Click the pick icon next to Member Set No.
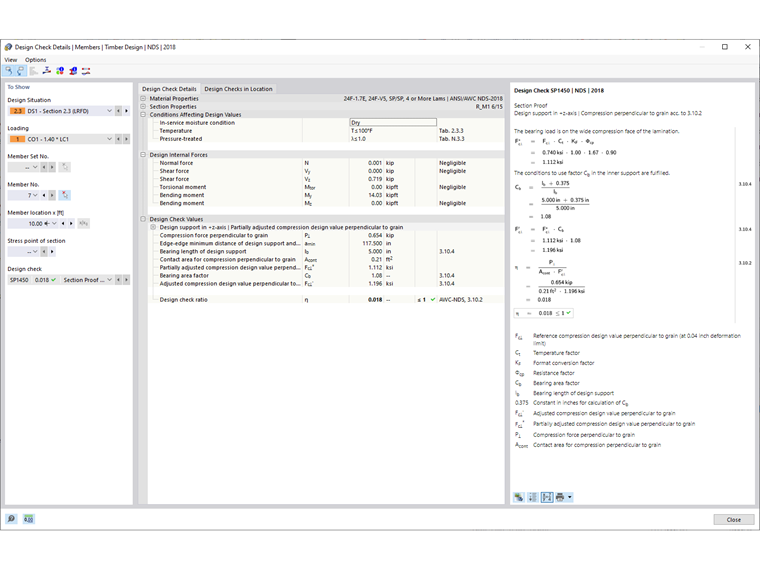Screen dimensions: 760x570 (x=65, y=167)
